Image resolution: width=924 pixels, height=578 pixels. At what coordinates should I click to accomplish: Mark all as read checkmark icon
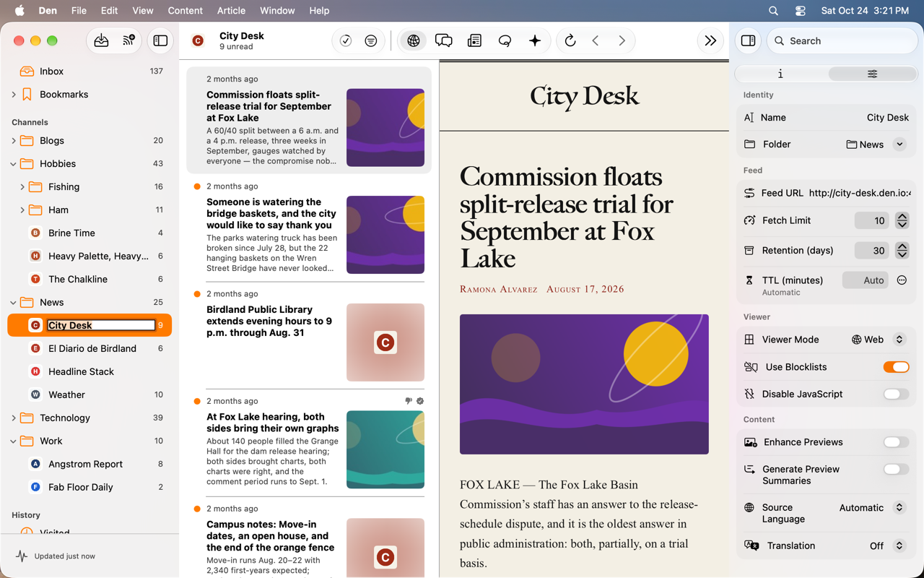tap(346, 41)
